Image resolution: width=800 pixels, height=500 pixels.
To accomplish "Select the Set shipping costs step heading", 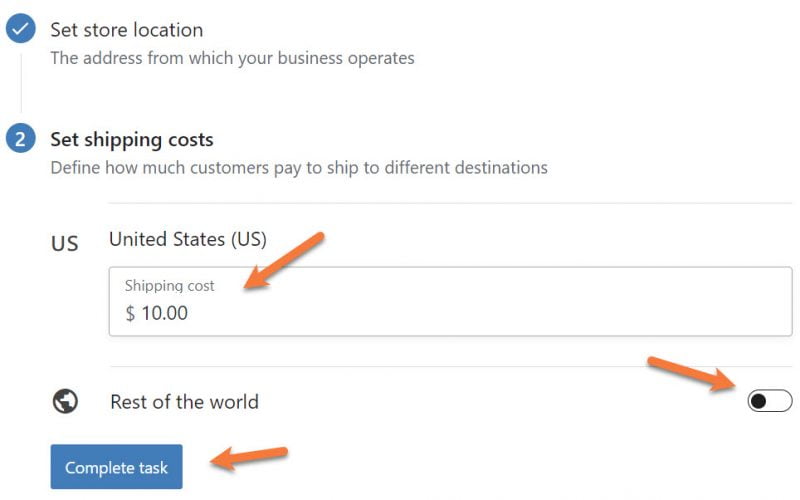I will pos(131,140).
